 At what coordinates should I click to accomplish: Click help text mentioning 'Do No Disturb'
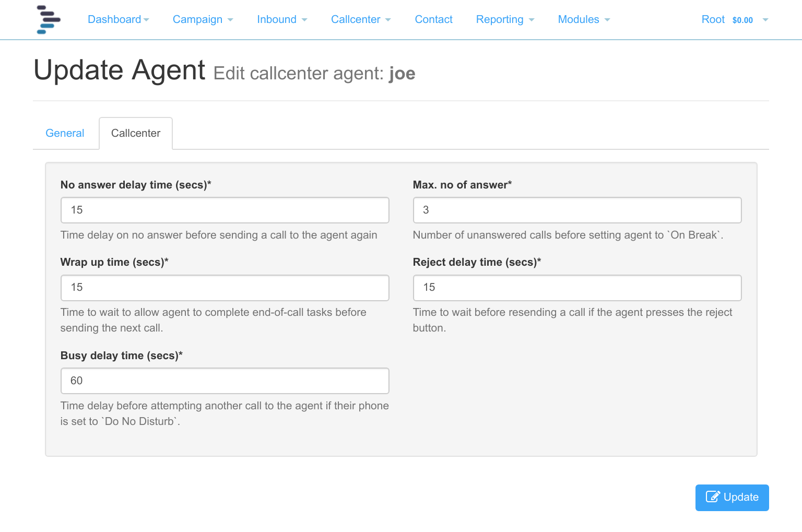225,413
